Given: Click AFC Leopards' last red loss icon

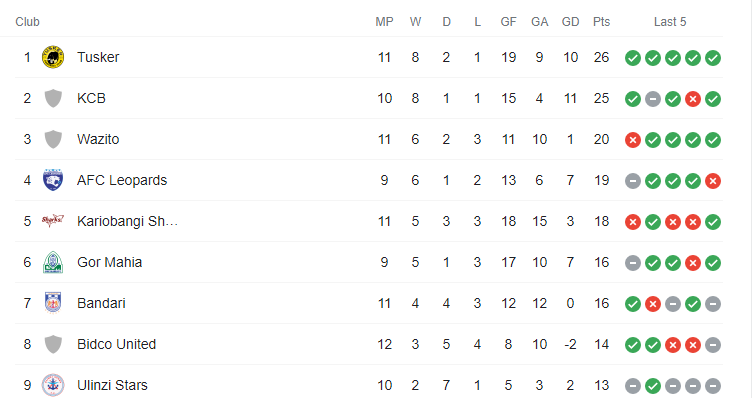Looking at the screenshot, I should tap(713, 181).
